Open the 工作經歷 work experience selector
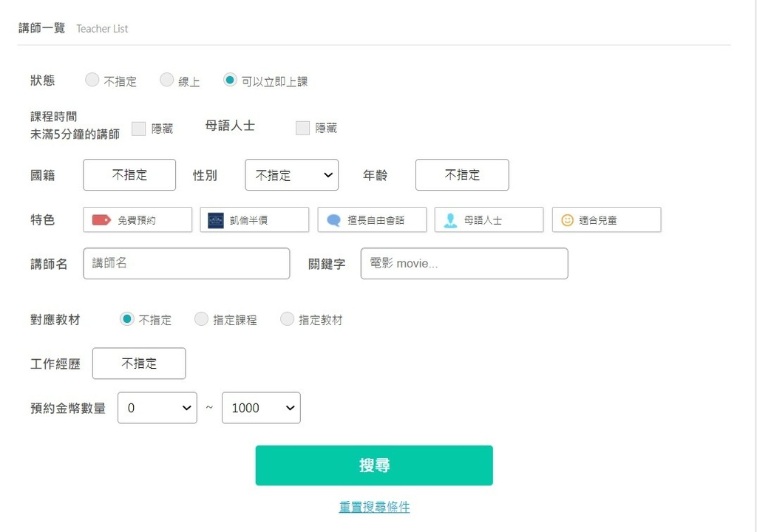The width and height of the screenshot is (757, 532). click(139, 364)
